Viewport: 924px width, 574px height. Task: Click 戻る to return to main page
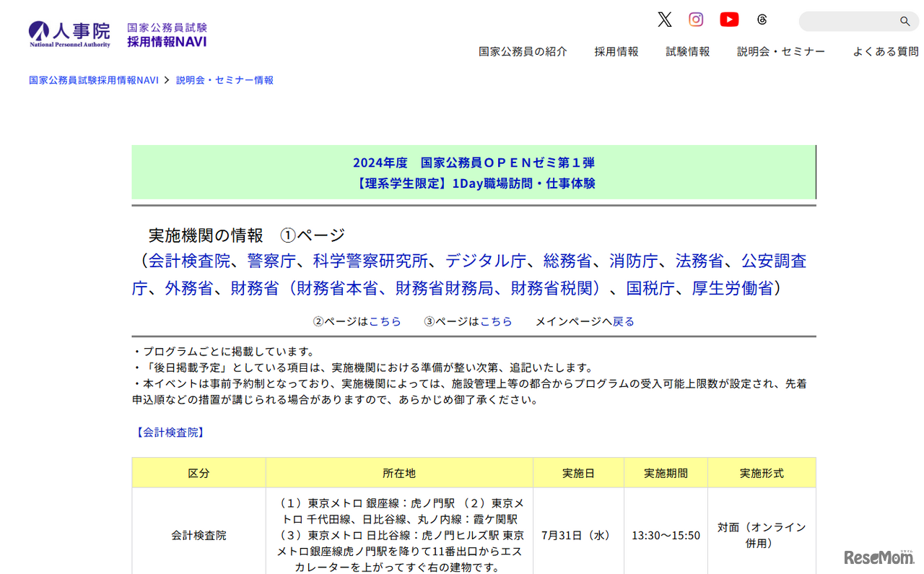[x=624, y=321]
